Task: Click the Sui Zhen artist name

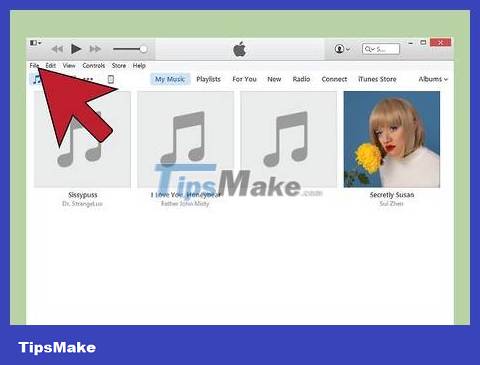Action: coord(391,203)
